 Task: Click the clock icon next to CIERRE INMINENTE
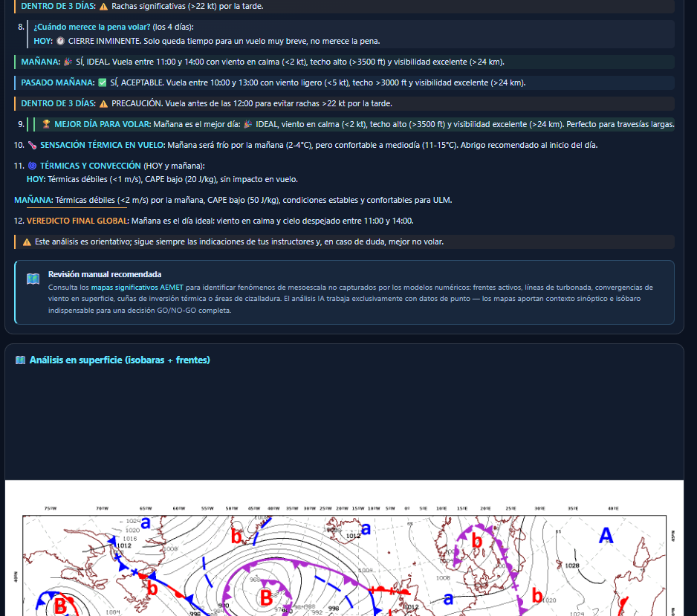[61, 41]
